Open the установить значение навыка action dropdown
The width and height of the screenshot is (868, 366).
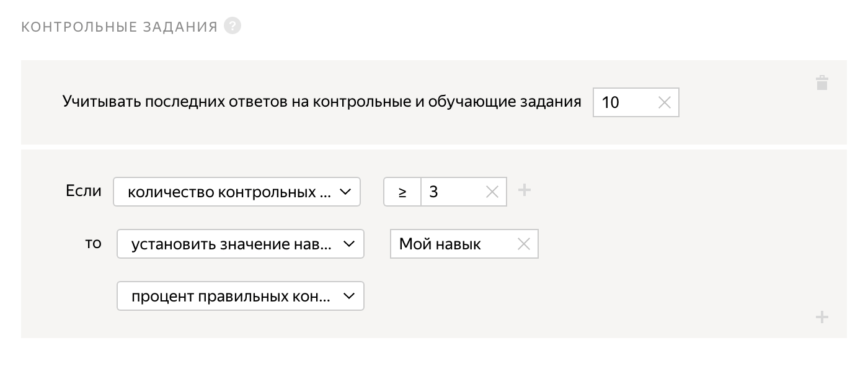point(241,244)
